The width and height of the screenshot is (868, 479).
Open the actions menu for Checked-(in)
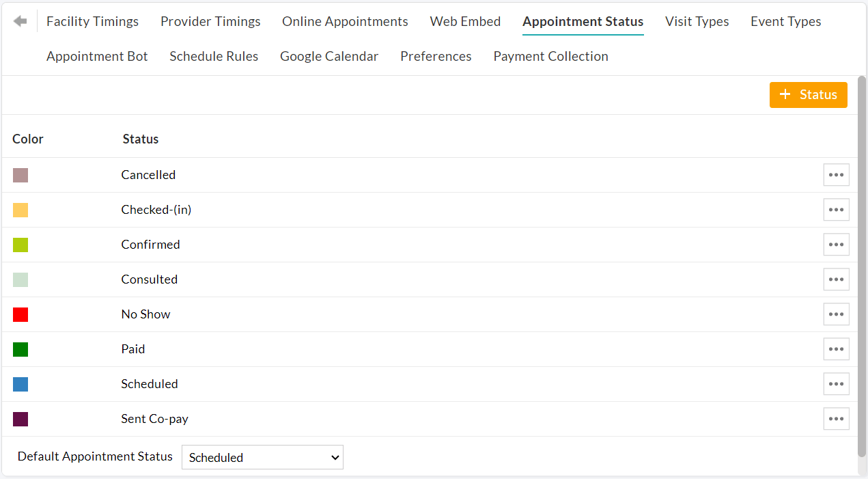click(836, 210)
